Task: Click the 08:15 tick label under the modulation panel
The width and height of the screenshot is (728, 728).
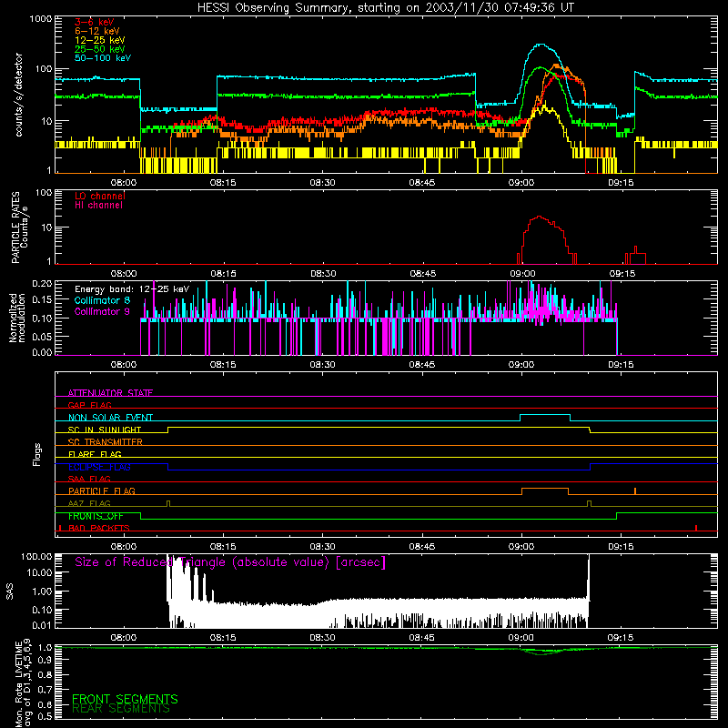Action: pyautogui.click(x=223, y=365)
